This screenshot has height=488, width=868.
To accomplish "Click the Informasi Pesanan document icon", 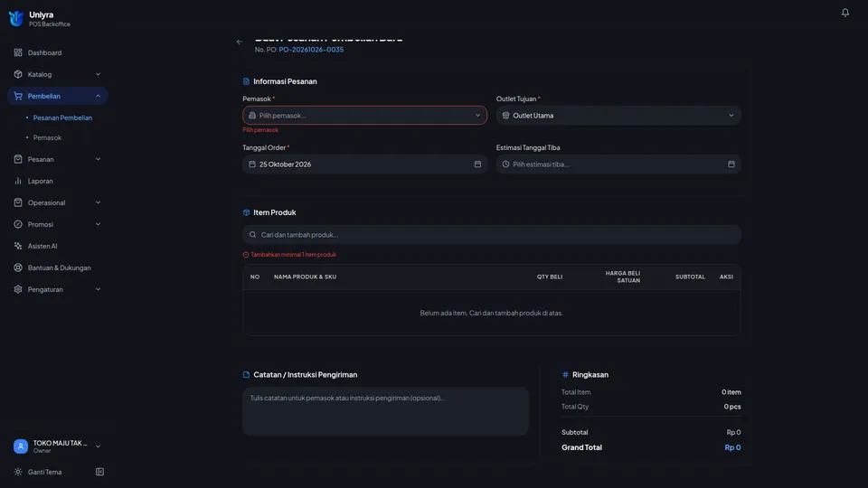I will pyautogui.click(x=246, y=81).
